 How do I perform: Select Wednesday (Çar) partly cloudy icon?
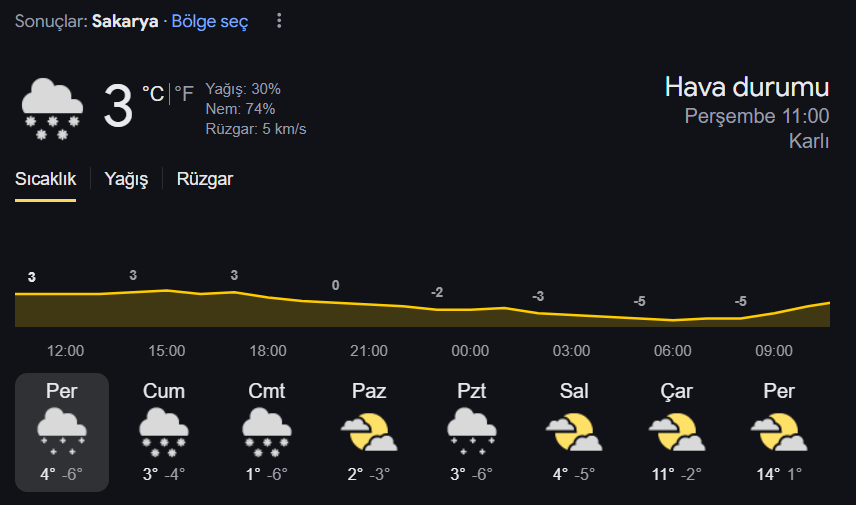coord(676,432)
